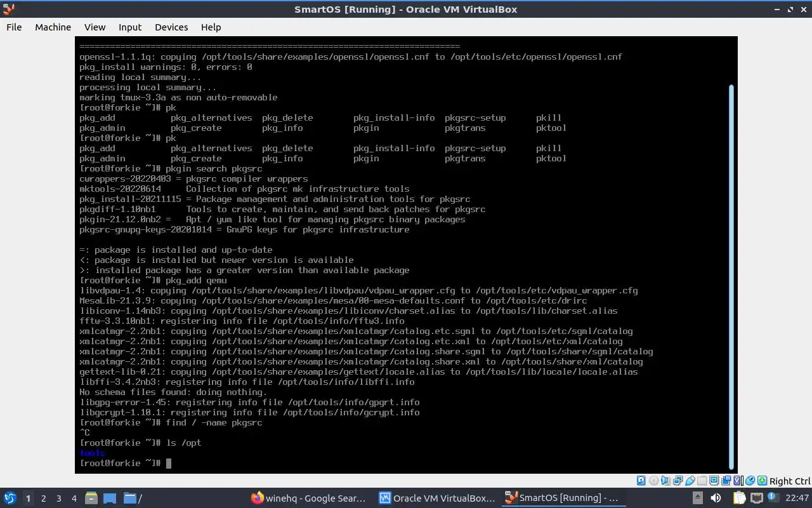The width and height of the screenshot is (812, 508).
Task: Open the network adapters indicator
Action: click(678, 481)
